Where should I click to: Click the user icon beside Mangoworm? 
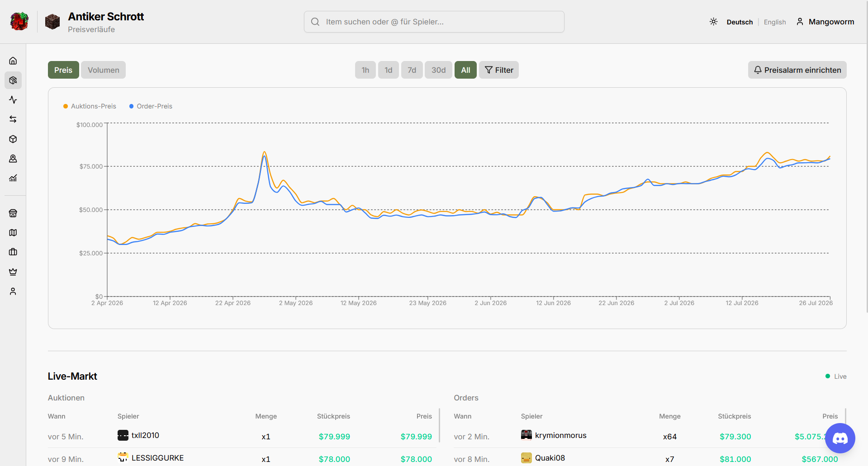coord(800,22)
